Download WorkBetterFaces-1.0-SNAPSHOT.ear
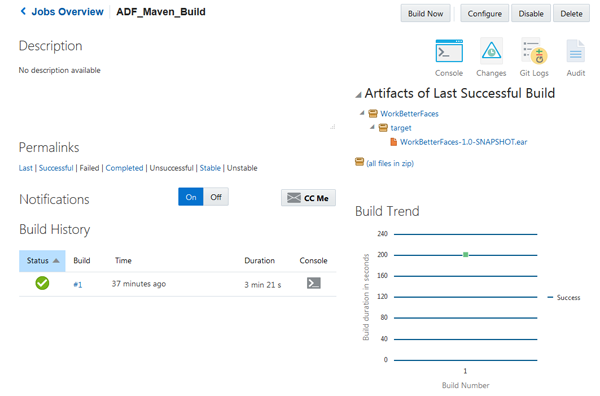This screenshot has height=396, width=600. [463, 142]
